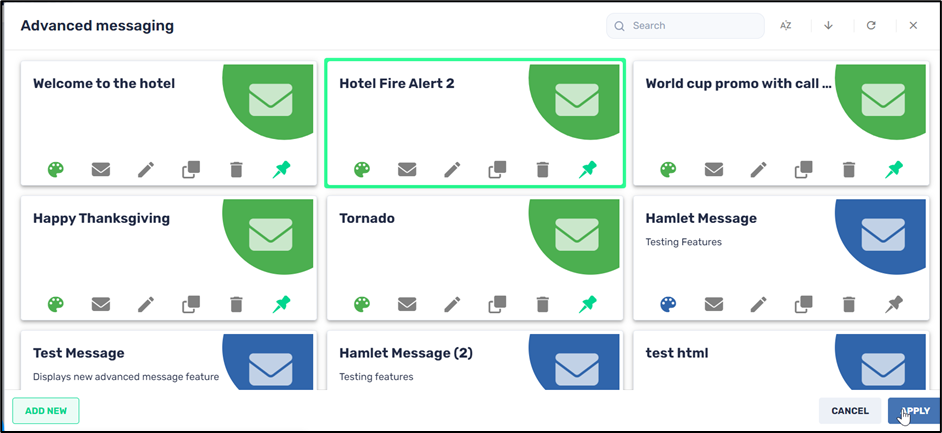The image size is (942, 433).
Task: Refresh the advanced messaging list
Action: (871, 26)
